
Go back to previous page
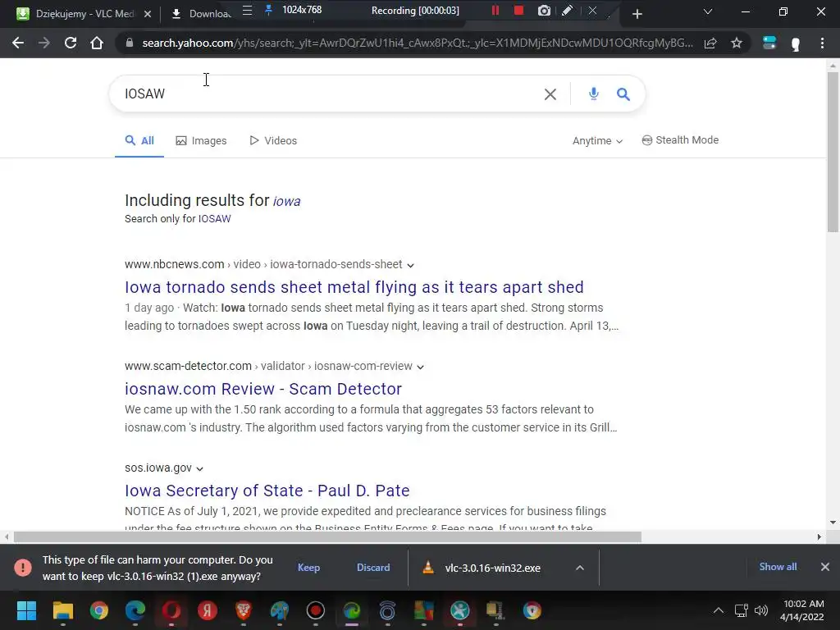[x=18, y=43]
